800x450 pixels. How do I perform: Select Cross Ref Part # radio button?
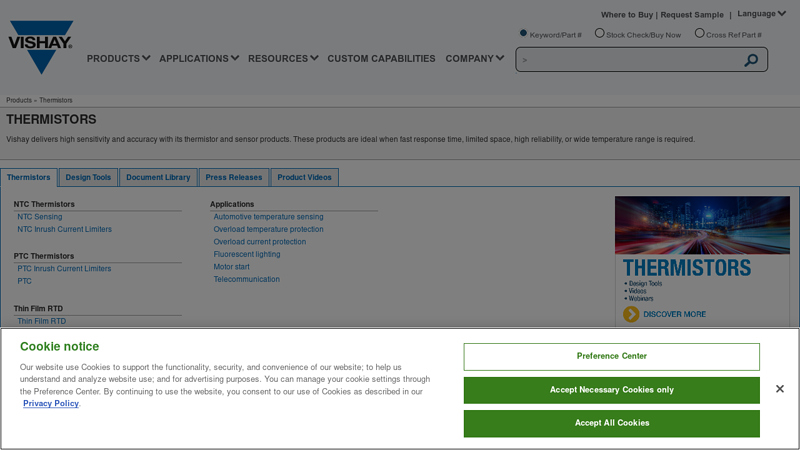[x=699, y=33]
